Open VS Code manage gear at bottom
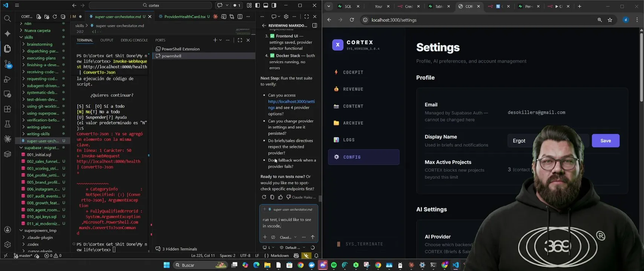Image resolution: width=644 pixels, height=271 pixels. [x=7, y=245]
